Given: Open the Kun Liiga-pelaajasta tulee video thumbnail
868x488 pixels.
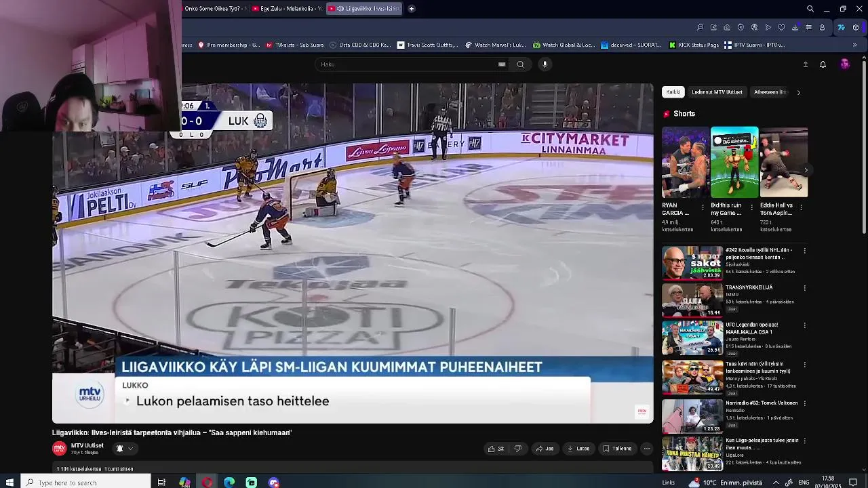Looking at the screenshot, I should (692, 453).
